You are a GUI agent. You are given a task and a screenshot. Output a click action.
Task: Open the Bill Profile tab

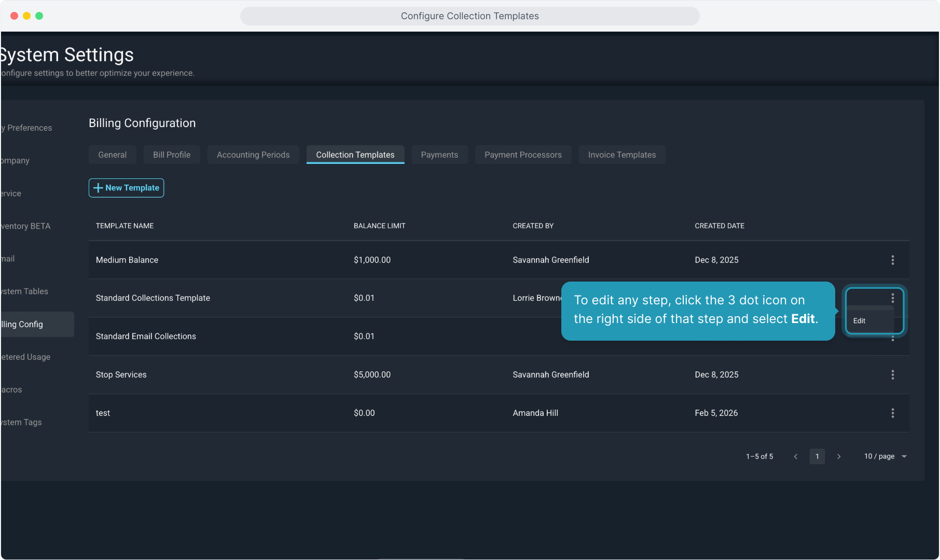click(x=172, y=155)
